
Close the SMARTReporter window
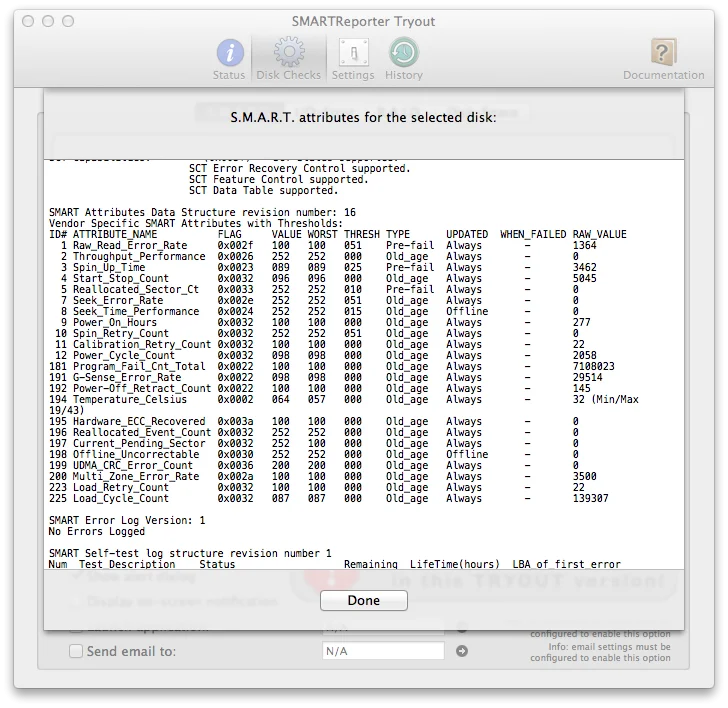(28, 21)
